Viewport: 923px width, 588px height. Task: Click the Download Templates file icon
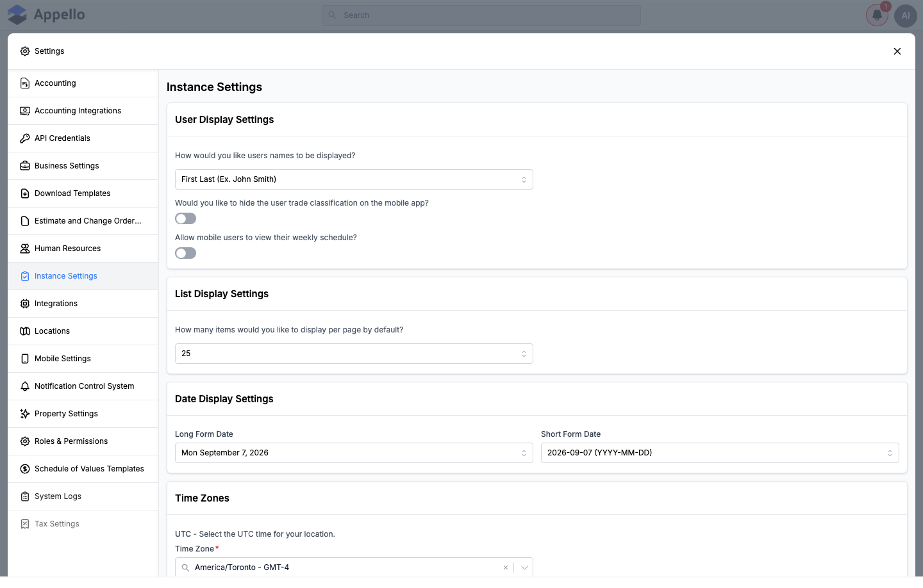25,193
